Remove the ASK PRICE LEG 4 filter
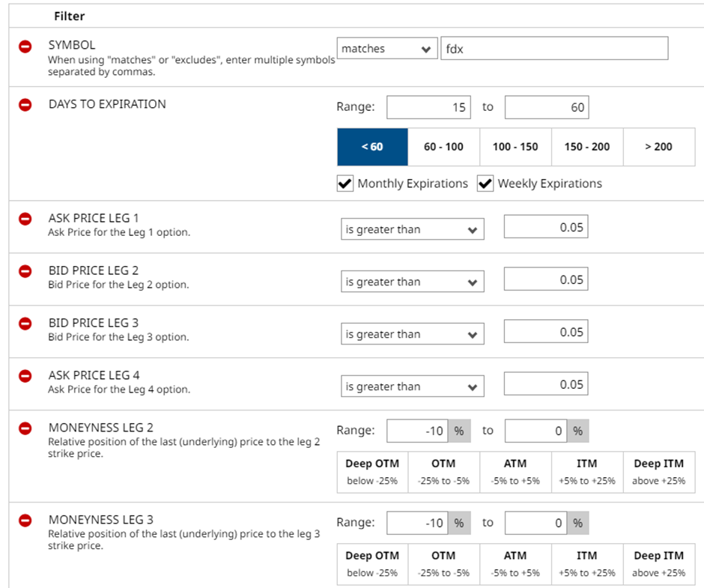Screen dimensions: 704x588 pyautogui.click(x=25, y=376)
